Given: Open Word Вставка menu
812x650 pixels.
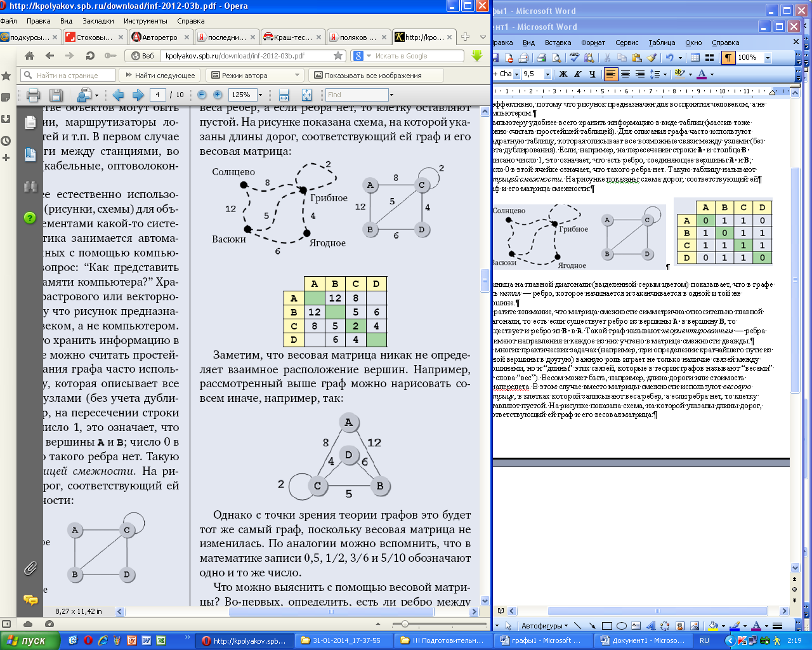Looking at the screenshot, I should click(558, 43).
